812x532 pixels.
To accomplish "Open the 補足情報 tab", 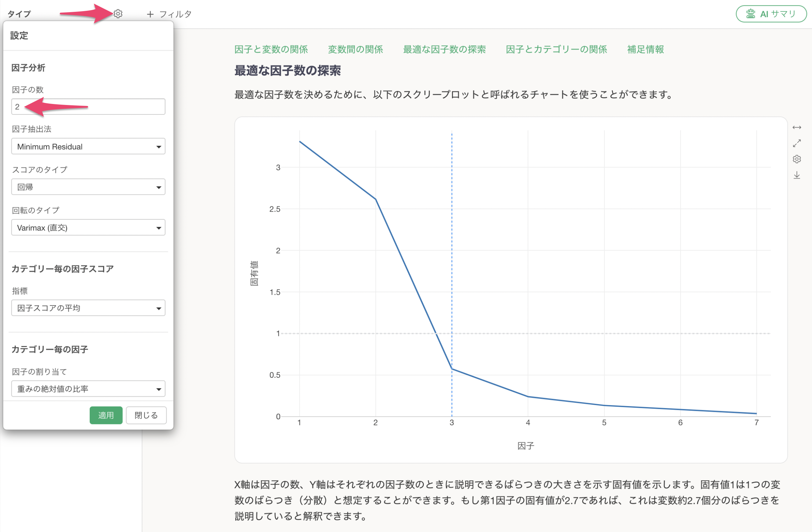I will tap(645, 50).
